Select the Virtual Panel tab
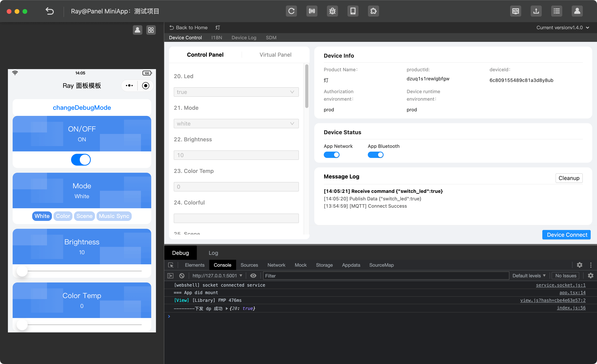 point(275,55)
